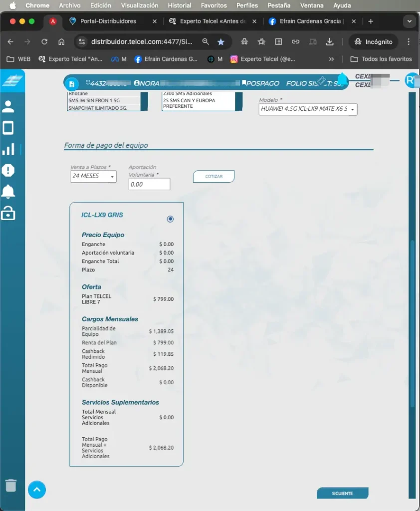Click the trash bin icon in sidebar
420x511 pixels.
(x=11, y=485)
